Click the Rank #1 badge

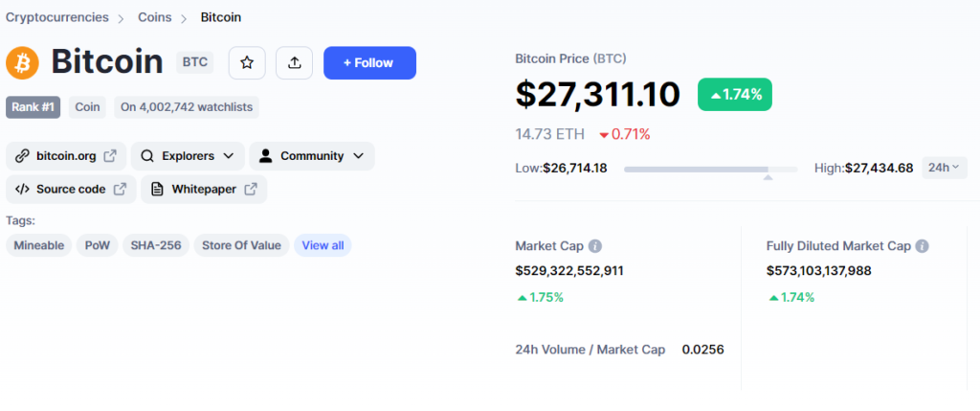33,107
